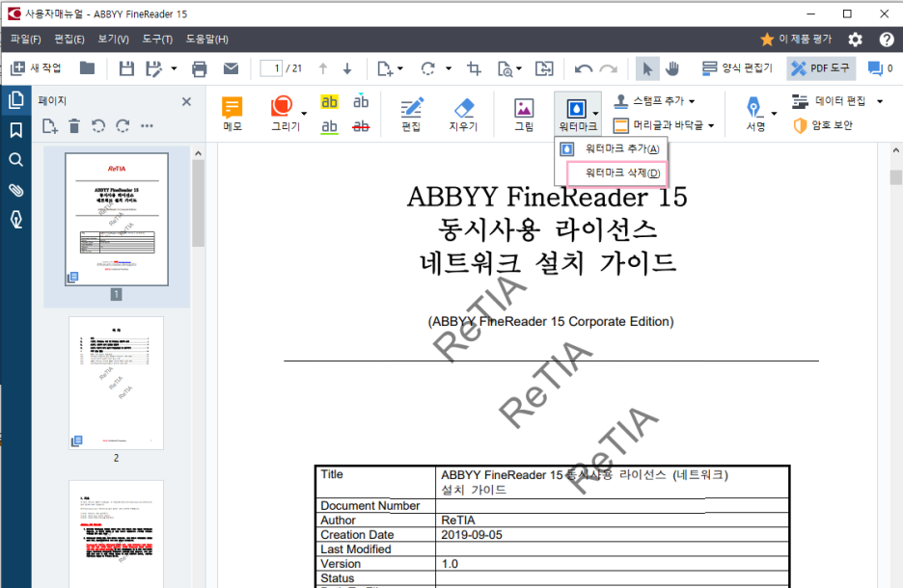The height and width of the screenshot is (588, 903).
Task: Select the green underline text tool
Action: tap(329, 126)
